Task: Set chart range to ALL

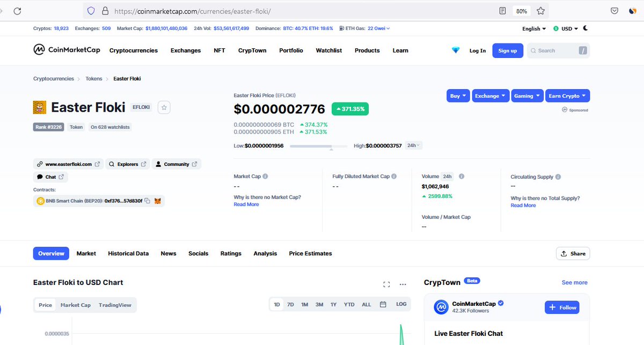Action: (x=367, y=304)
